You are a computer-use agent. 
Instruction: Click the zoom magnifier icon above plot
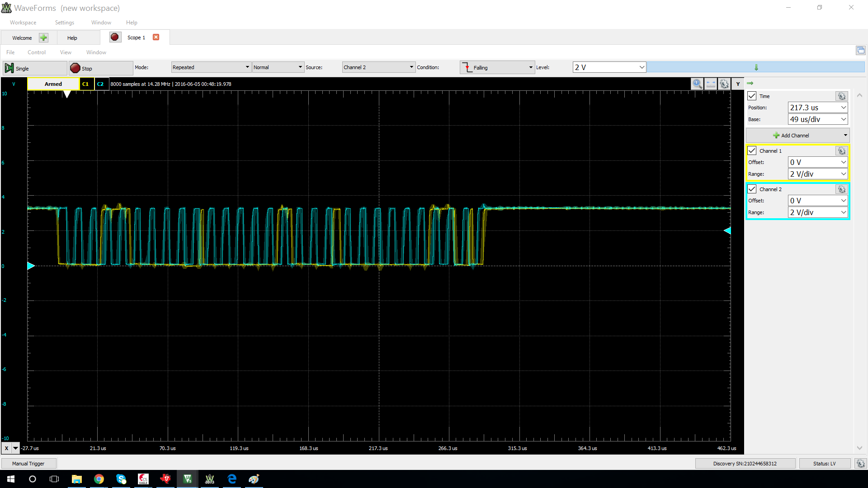pyautogui.click(x=697, y=84)
